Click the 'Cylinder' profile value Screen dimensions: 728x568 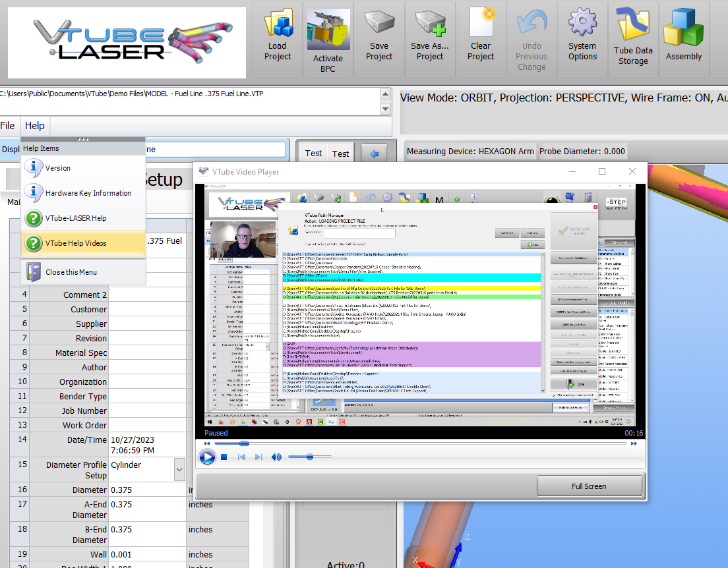(126, 465)
